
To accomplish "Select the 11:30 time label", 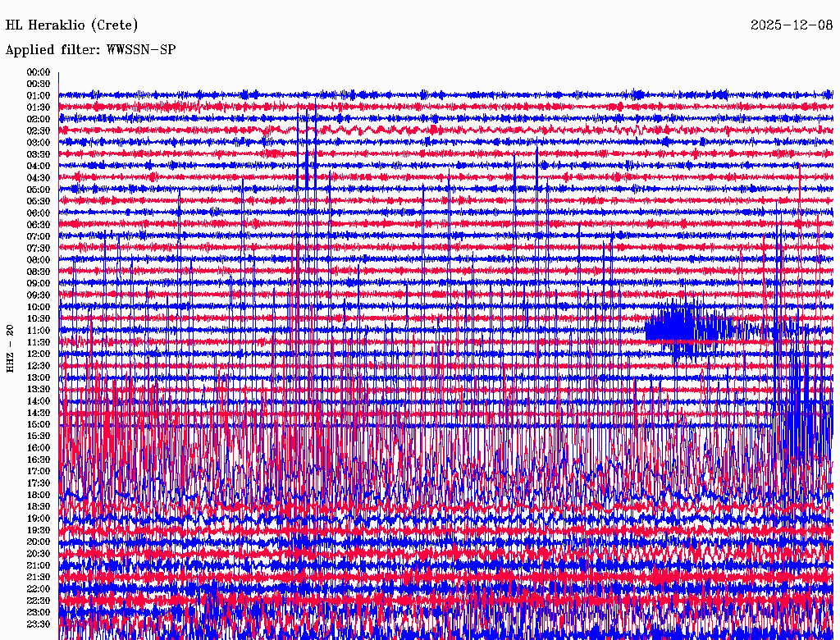I will (x=39, y=342).
